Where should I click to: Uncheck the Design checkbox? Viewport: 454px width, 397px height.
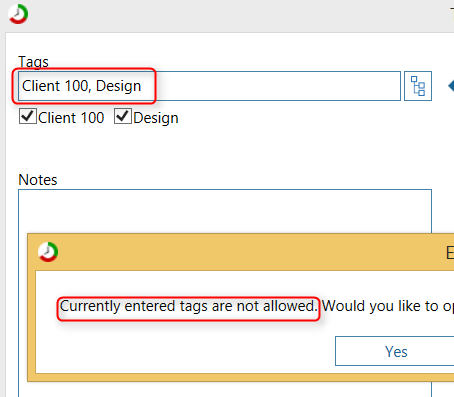click(x=123, y=116)
